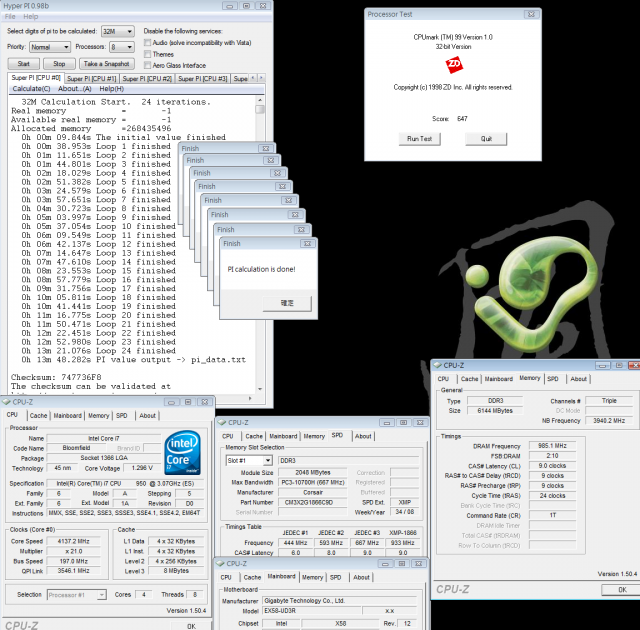
Task: Close the Processor Test window
Action: tap(531, 14)
